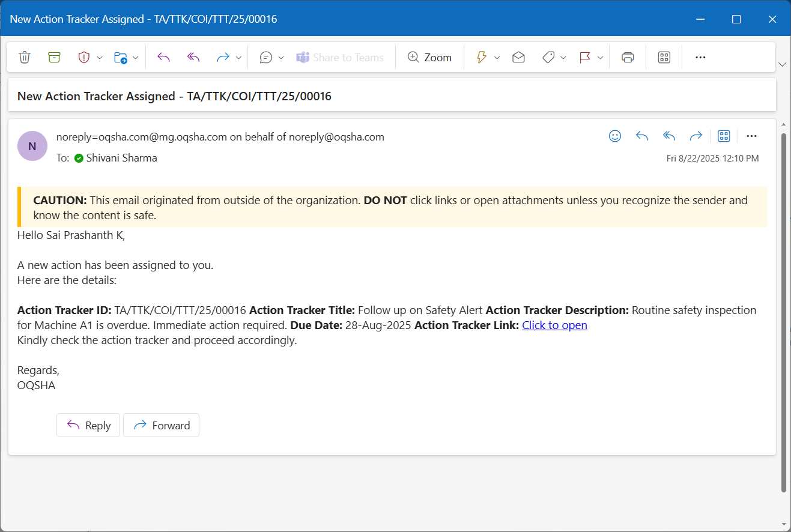The height and width of the screenshot is (532, 791).
Task: Expand the Move to folder dropdown arrow
Action: [x=136, y=58]
